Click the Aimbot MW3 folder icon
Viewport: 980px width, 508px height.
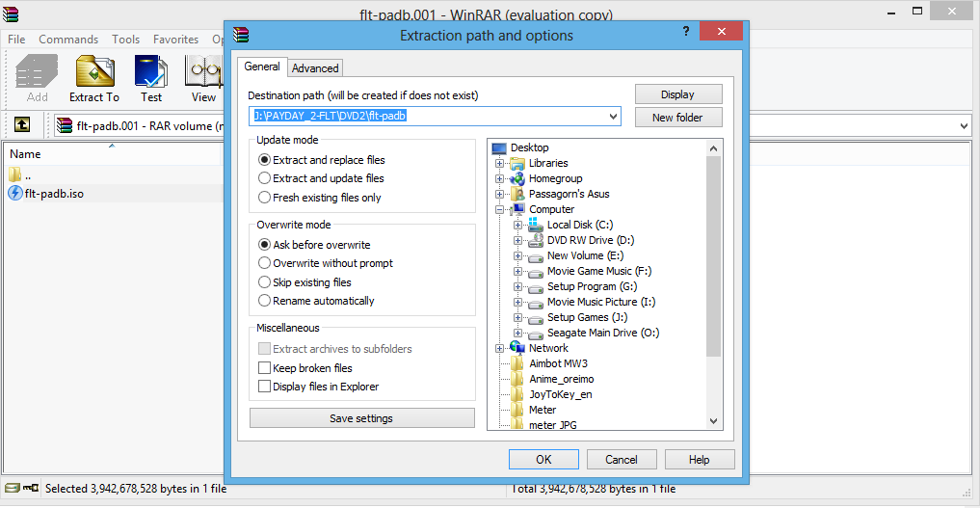click(516, 363)
